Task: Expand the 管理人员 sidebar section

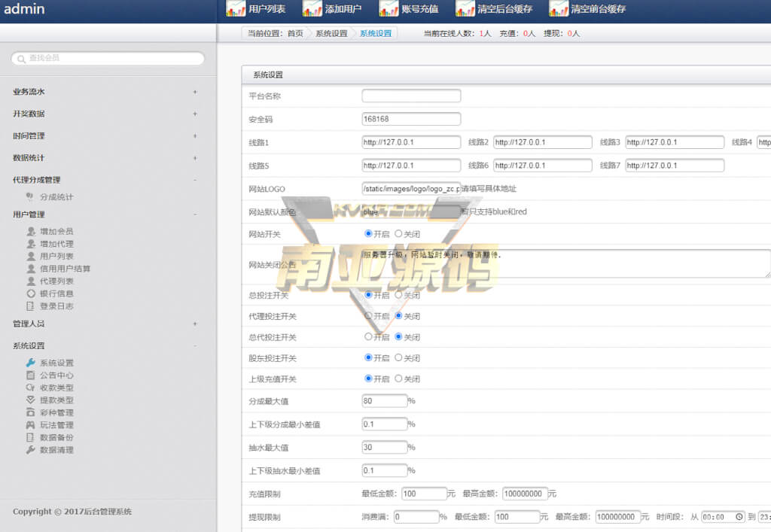Action: point(195,324)
